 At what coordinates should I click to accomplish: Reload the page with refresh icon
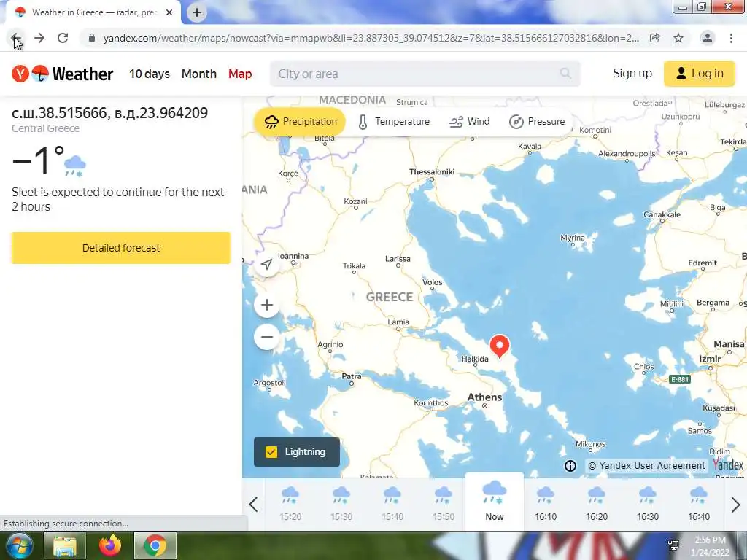pos(63,38)
